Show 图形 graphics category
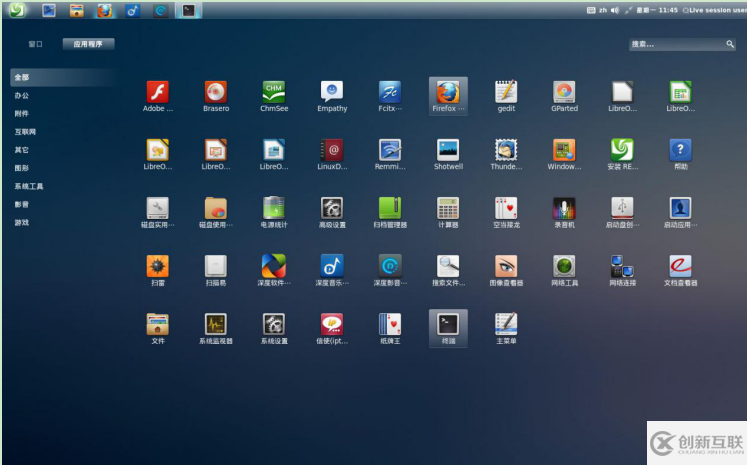 pos(22,168)
